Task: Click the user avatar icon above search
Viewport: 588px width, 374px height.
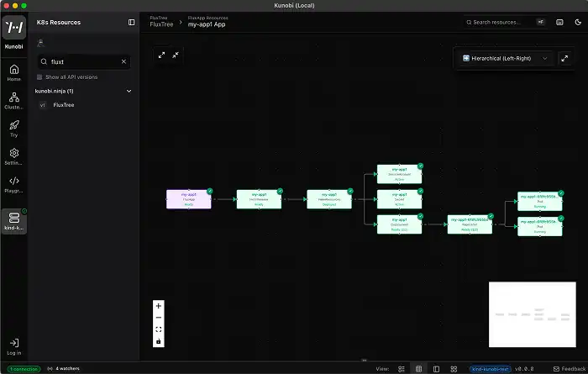Action: (x=41, y=43)
